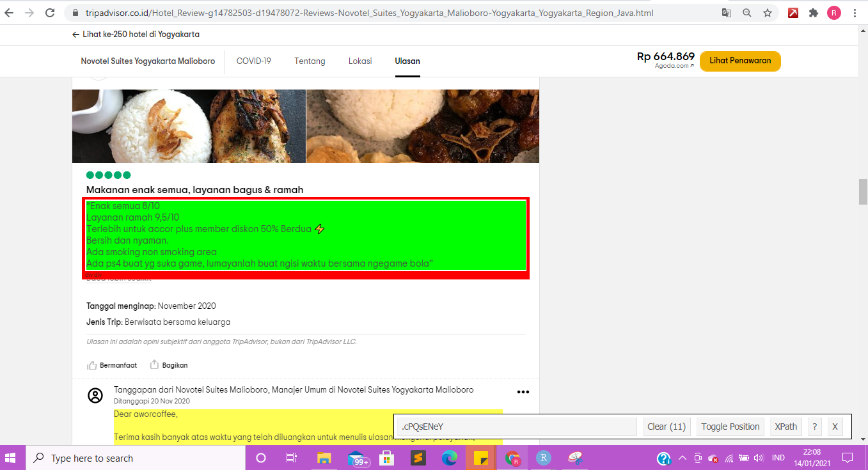Open the Chrome profile avatar icon
Screen dimensions: 868x470
pos(833,12)
